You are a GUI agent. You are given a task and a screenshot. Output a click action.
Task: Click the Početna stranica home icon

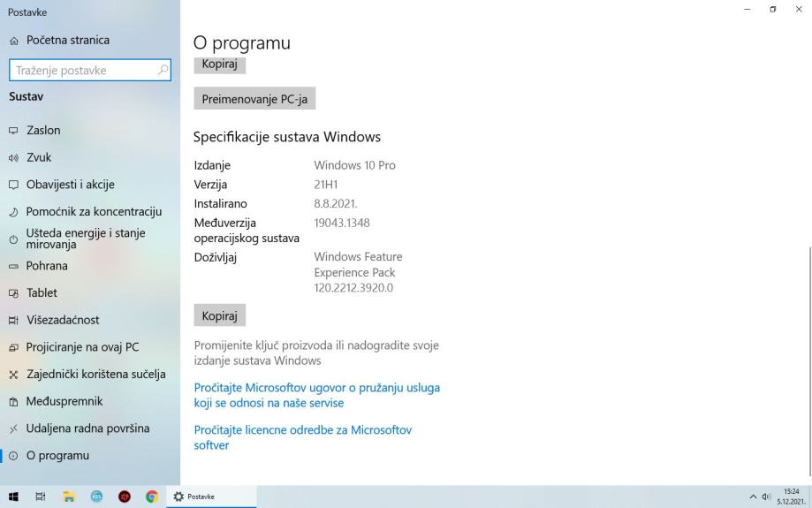[x=14, y=41]
